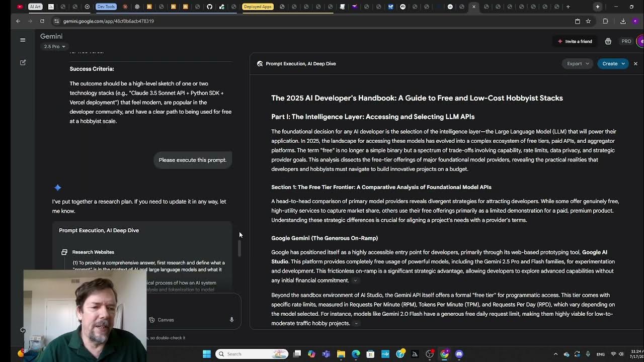Open Discord from the taskbar
644x362 pixels.
coord(459,354)
